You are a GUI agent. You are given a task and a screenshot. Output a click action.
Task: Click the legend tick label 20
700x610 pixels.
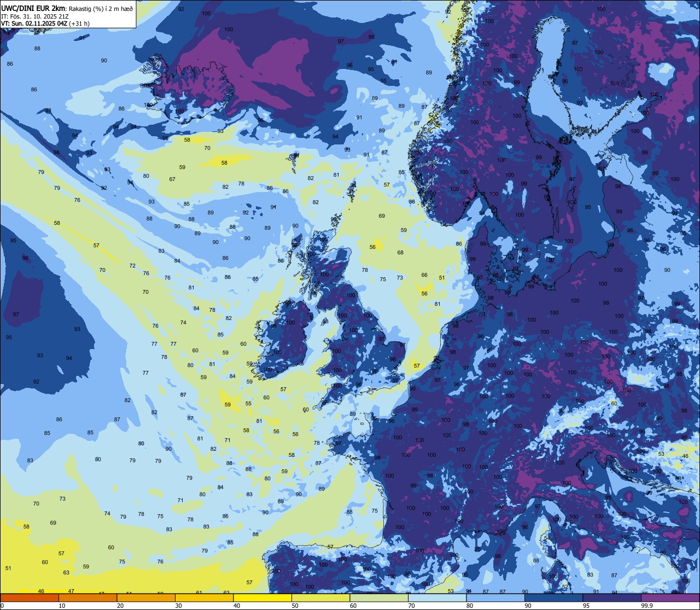pyautogui.click(x=120, y=606)
